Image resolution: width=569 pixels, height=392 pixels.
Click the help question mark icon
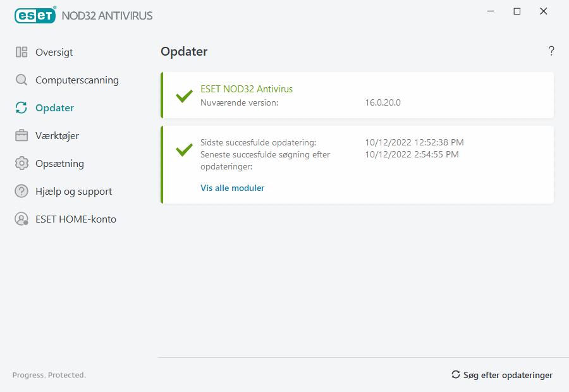551,51
